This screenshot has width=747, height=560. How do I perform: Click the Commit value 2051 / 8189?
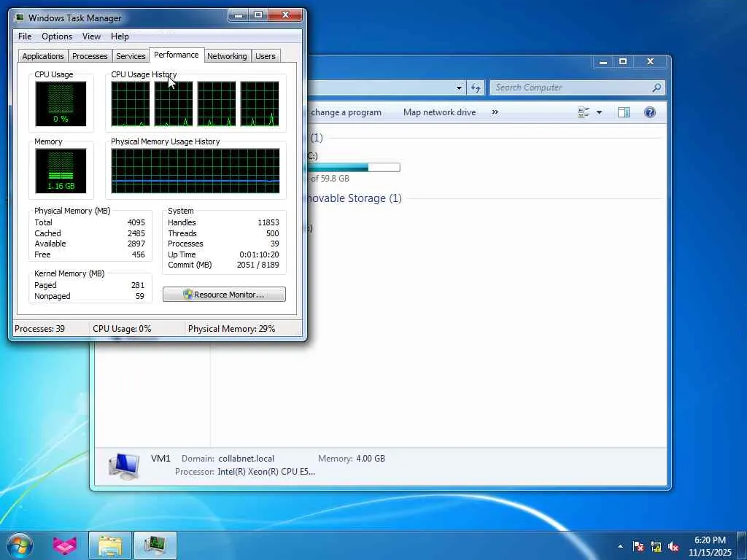point(258,265)
